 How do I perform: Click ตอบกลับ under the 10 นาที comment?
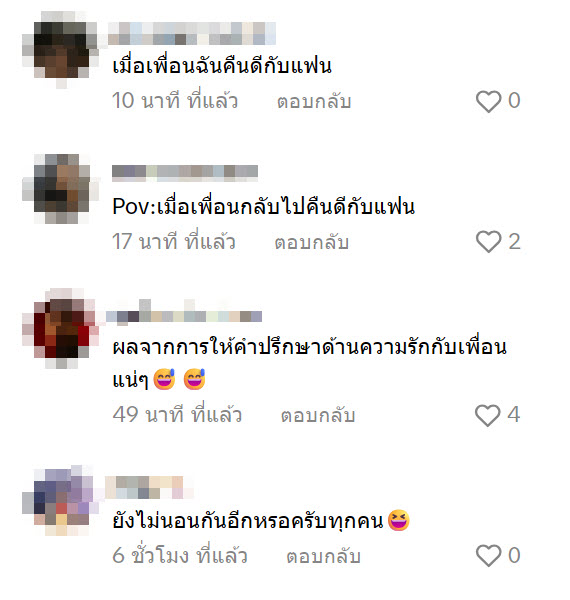(314, 102)
